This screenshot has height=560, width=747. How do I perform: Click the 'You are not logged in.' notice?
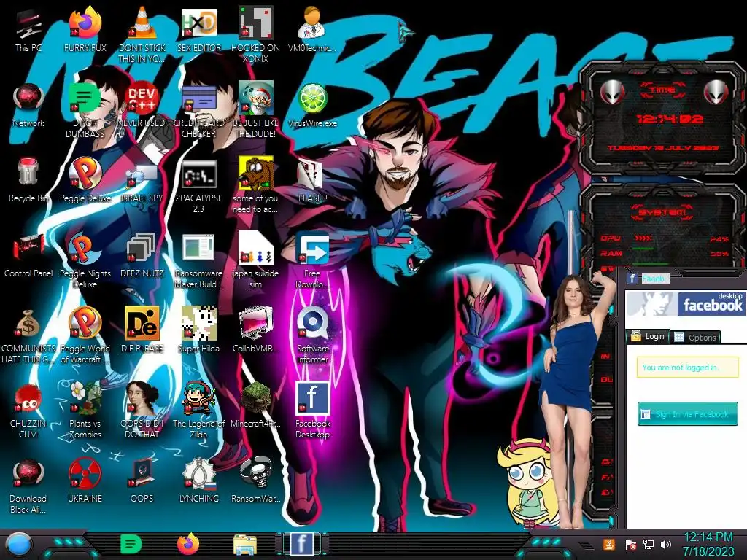point(687,367)
